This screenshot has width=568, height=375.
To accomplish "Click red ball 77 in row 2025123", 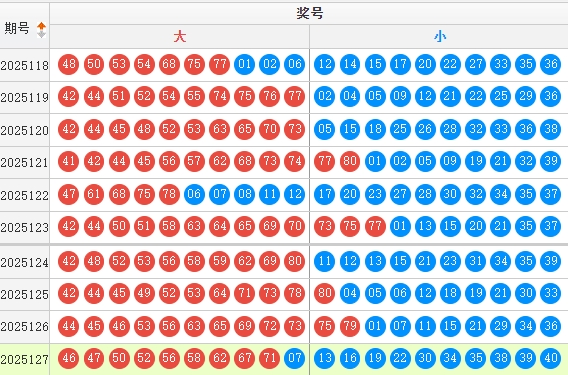I will click(x=375, y=226).
